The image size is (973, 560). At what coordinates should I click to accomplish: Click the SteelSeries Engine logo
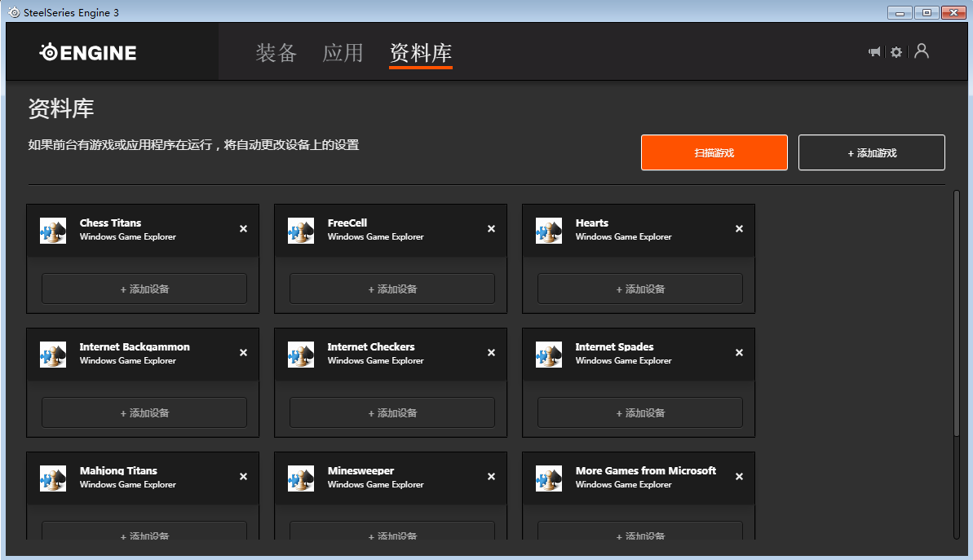pyautogui.click(x=88, y=53)
